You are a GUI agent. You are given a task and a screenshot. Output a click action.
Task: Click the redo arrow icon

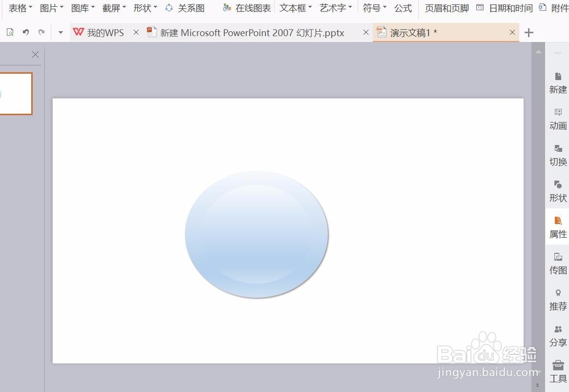tap(42, 32)
